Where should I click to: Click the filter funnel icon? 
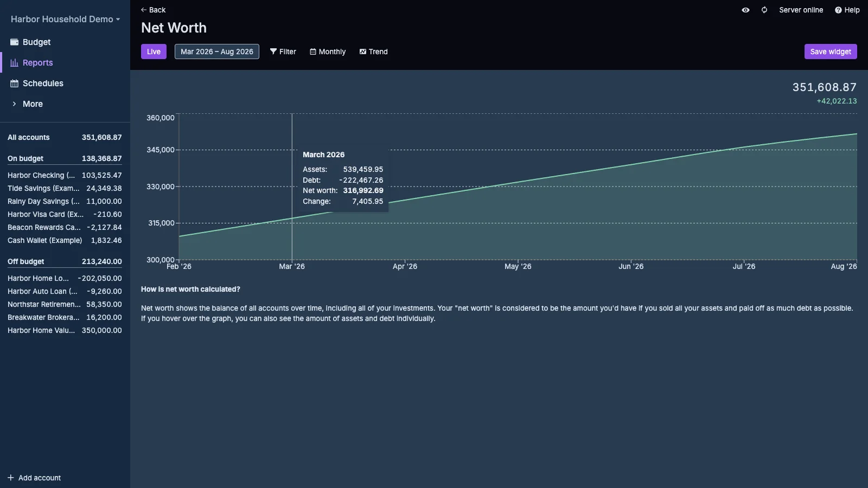pos(273,52)
